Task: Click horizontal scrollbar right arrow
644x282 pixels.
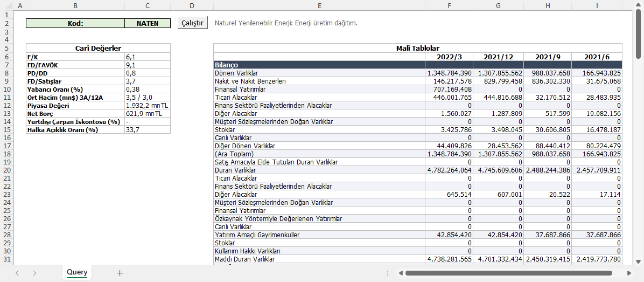Action: [629, 273]
